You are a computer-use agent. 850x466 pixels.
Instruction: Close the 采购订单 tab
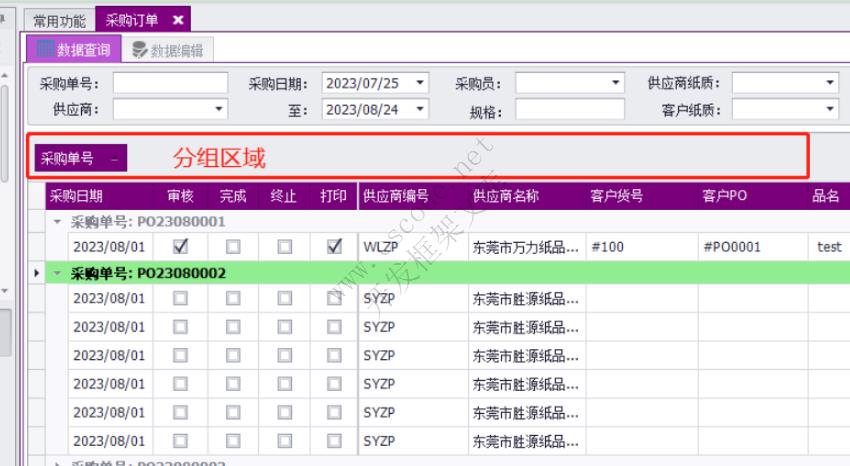[178, 21]
